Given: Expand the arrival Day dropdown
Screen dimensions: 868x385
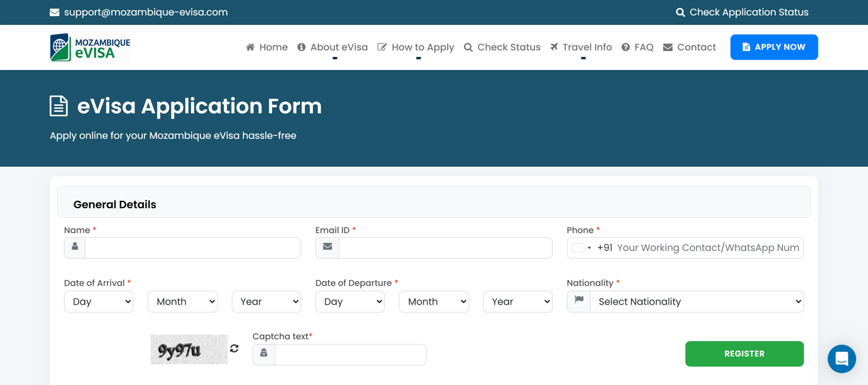Looking at the screenshot, I should pos(99,302).
